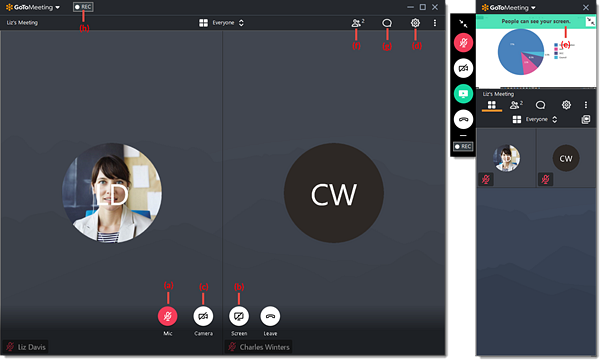Image resolution: width=600 pixels, height=360 pixels.
Task: Open the attendees list icon in main toolbar
Action: tap(357, 23)
